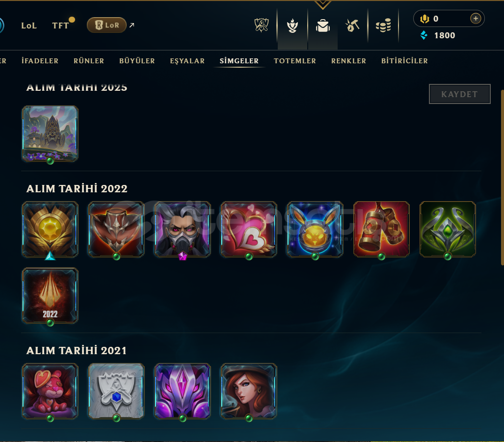Open the Loot crafting hammer icon

pyautogui.click(x=352, y=26)
